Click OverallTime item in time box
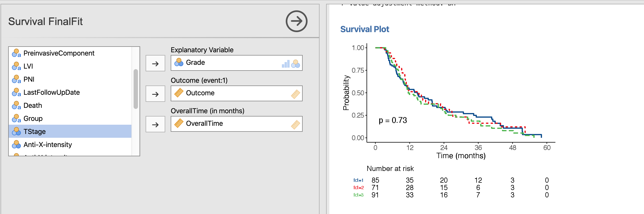 204,124
